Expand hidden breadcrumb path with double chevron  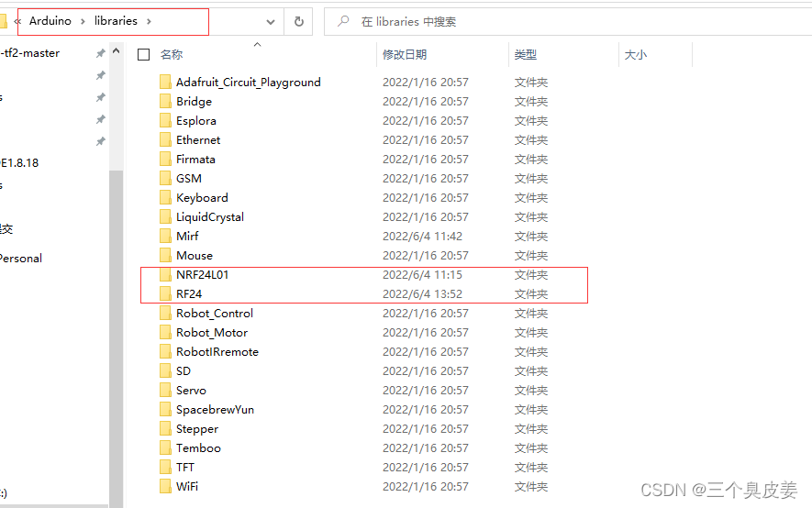coord(17,21)
